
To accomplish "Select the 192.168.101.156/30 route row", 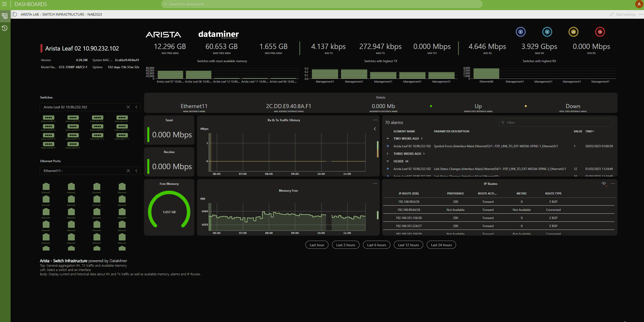I will (499, 218).
